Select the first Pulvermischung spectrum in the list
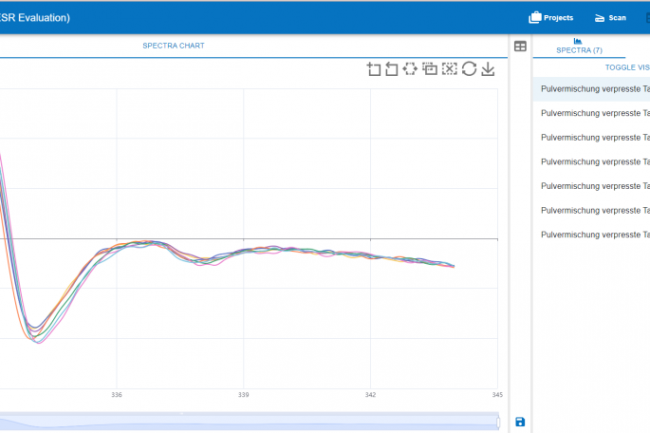The height and width of the screenshot is (433, 650). click(594, 89)
